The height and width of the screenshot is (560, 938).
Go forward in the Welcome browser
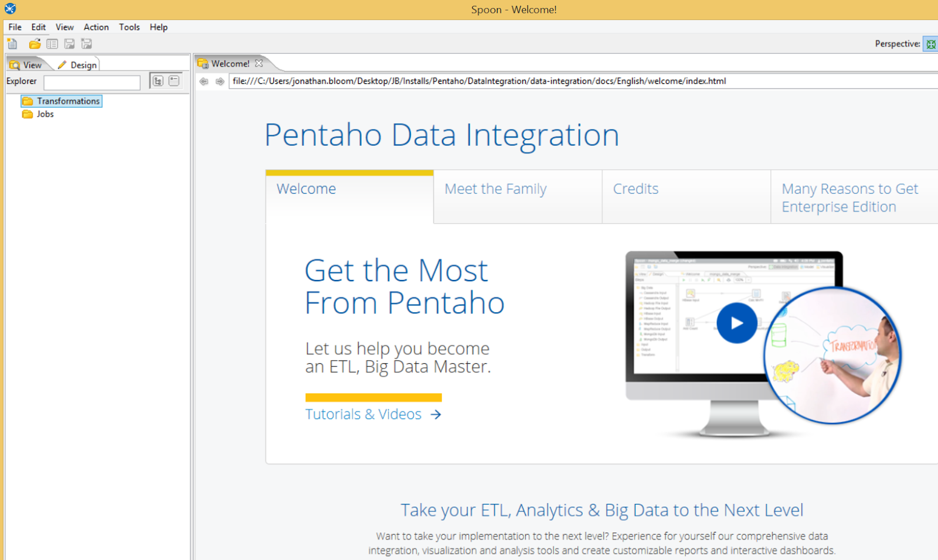pos(220,81)
